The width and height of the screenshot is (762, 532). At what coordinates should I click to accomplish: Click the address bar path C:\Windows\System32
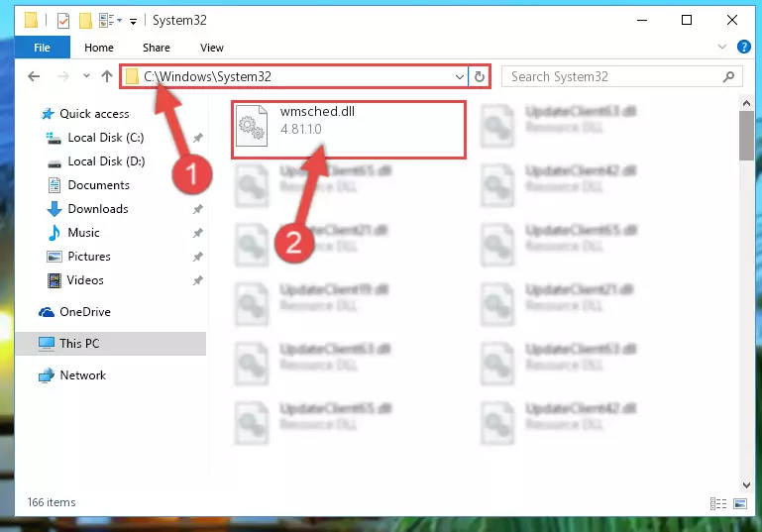coord(207,76)
